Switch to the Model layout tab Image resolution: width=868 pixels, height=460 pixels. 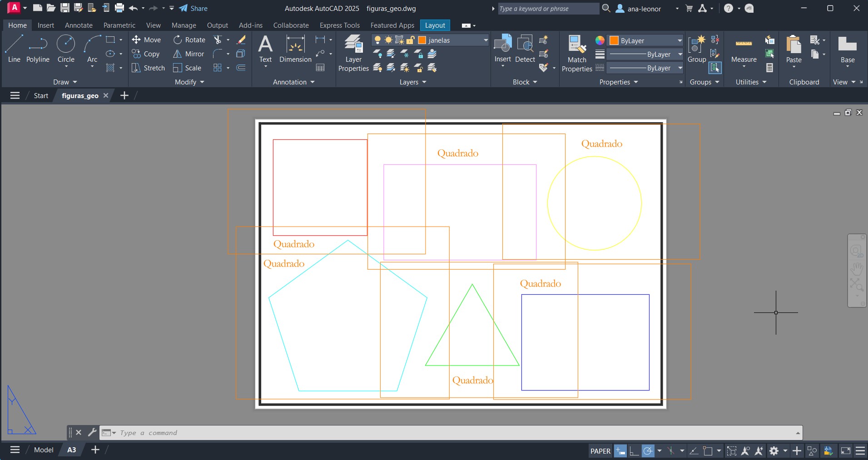(x=44, y=450)
